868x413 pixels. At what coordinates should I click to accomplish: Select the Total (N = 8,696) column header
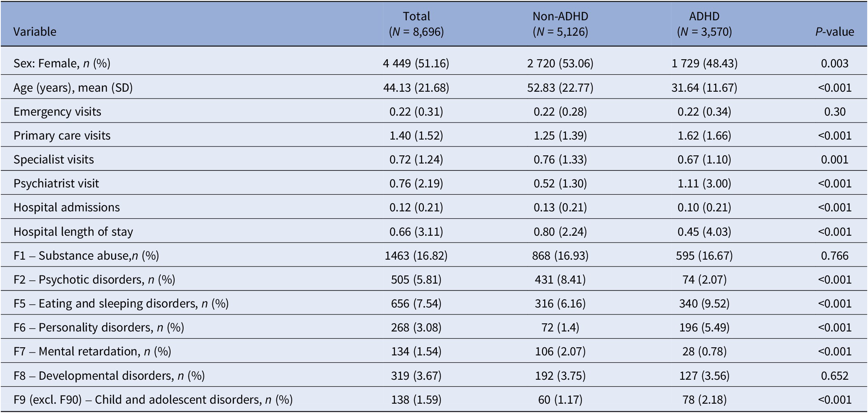(x=416, y=24)
